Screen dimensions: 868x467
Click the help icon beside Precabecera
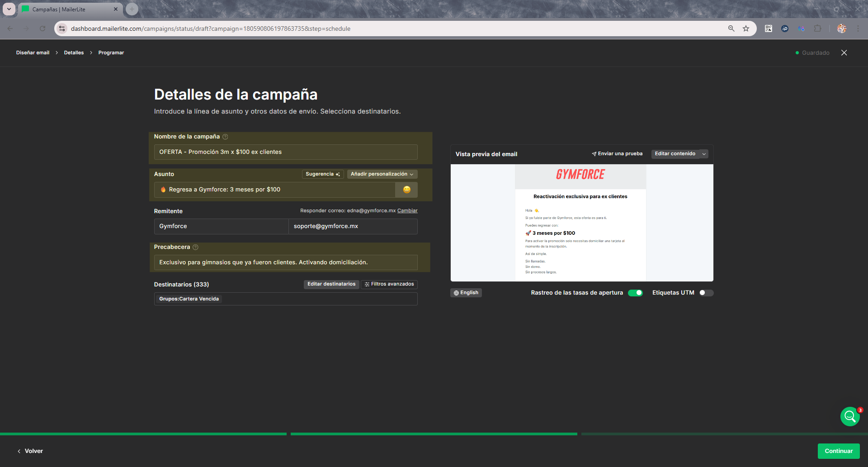(x=195, y=247)
